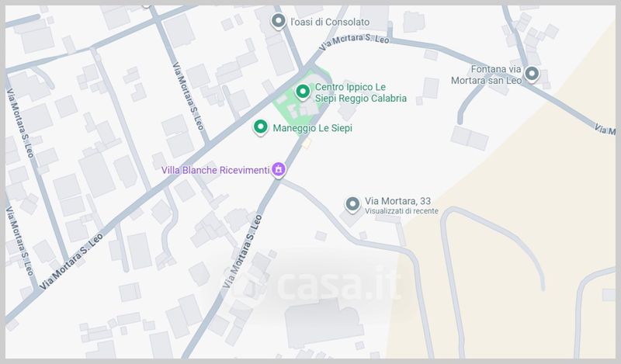Screen dimensions: 621x364
Task: Click the top curved Via Mortara S. Leo label
Action: click(x=354, y=42)
